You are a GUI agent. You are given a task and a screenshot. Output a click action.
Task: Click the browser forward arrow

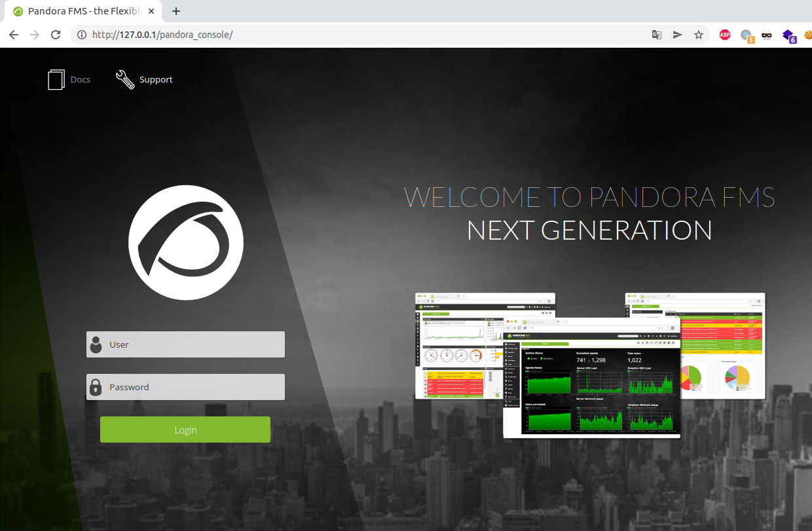[x=35, y=35]
